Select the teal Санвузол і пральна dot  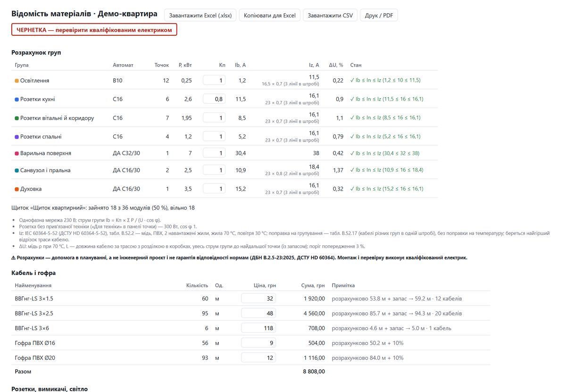[17, 170]
